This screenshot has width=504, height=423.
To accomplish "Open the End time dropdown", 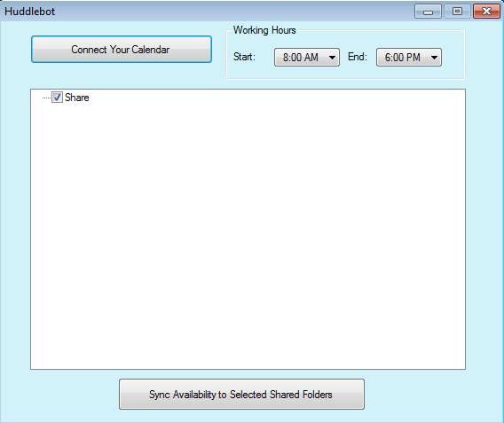I will pos(409,57).
